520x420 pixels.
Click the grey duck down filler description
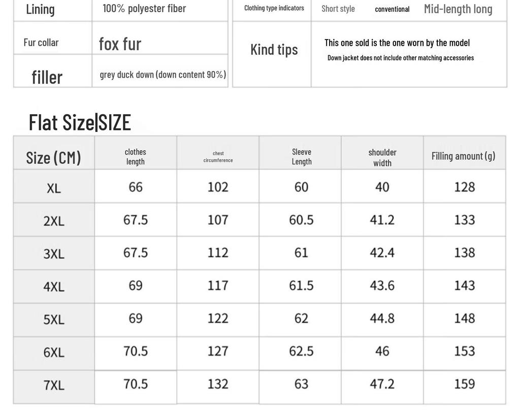[x=162, y=75]
